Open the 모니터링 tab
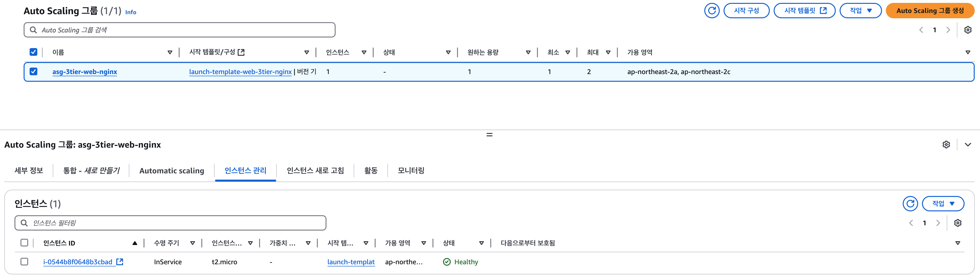980x277 pixels. coord(411,171)
